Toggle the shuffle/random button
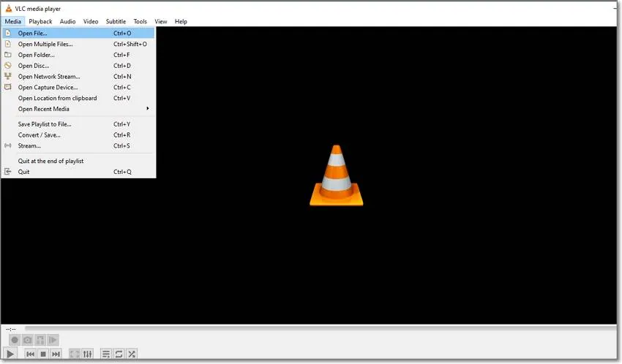This screenshot has height=364, width=622. tap(132, 354)
